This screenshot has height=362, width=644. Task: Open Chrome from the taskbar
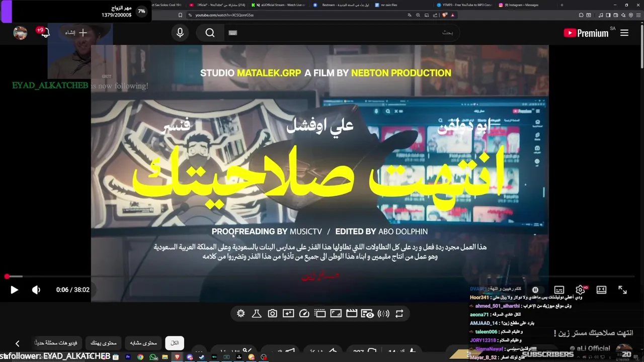140,357
